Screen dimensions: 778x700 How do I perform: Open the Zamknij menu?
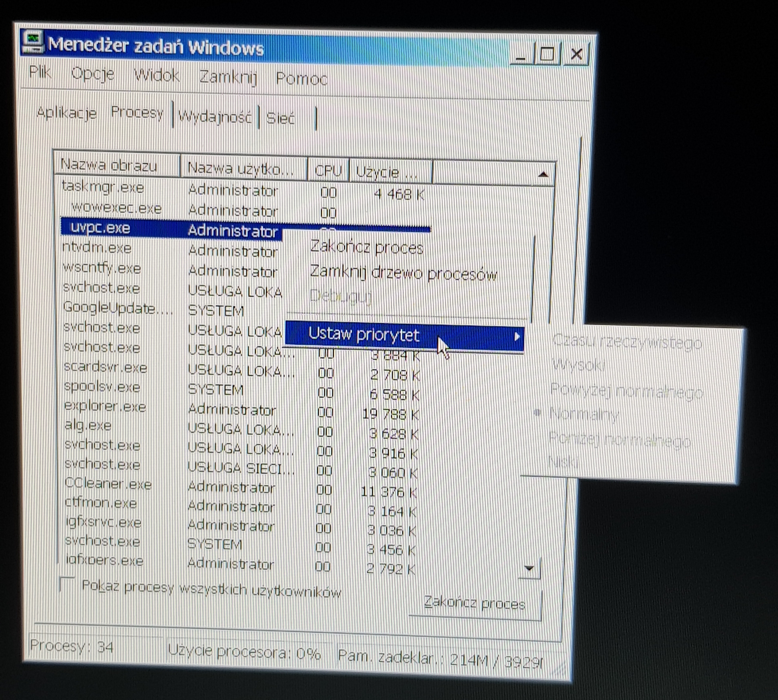228,77
